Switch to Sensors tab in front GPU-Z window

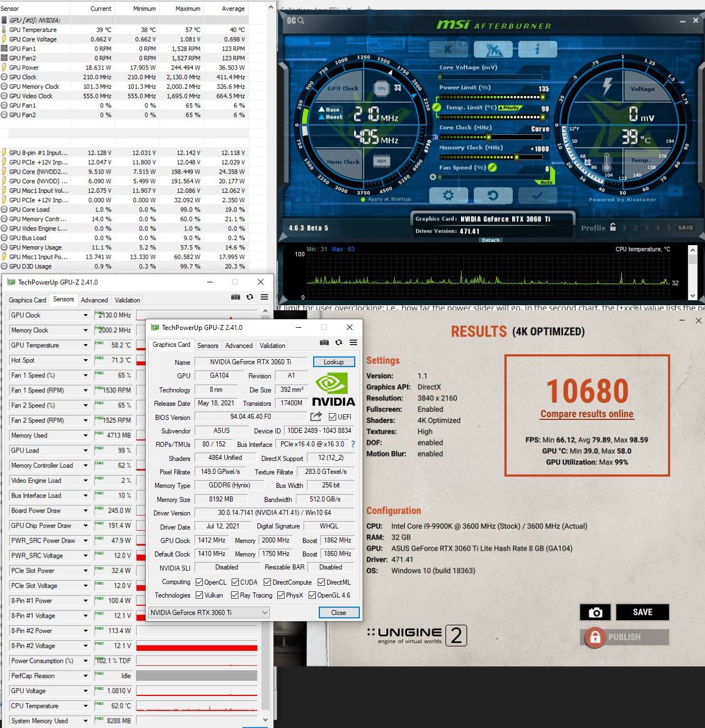pyautogui.click(x=207, y=346)
